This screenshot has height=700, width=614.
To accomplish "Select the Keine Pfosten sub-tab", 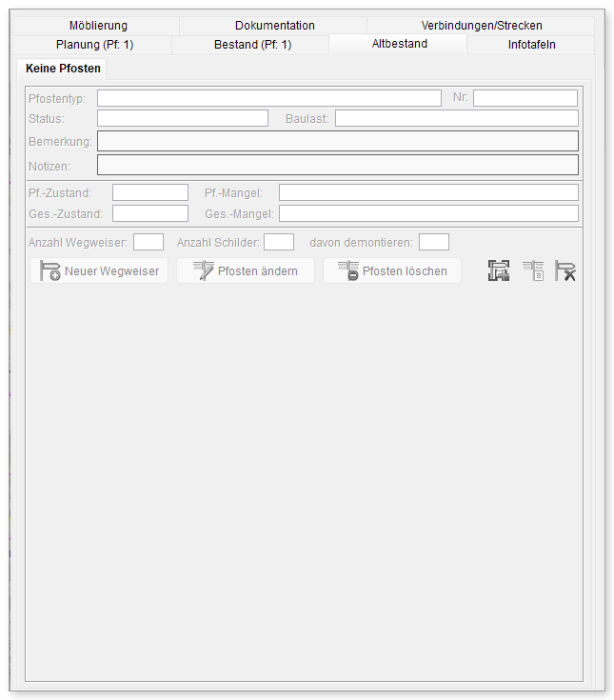I will click(63, 69).
